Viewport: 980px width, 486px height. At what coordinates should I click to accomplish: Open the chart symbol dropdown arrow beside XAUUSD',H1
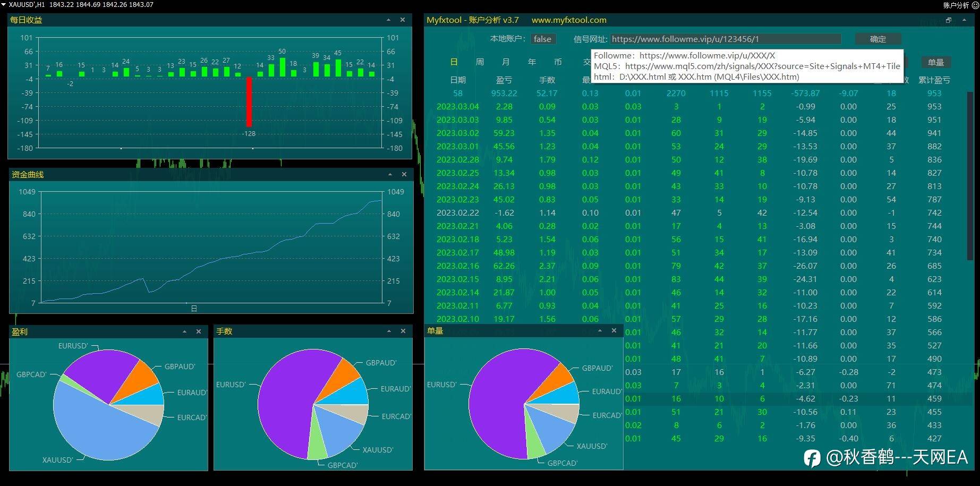(4, 4)
